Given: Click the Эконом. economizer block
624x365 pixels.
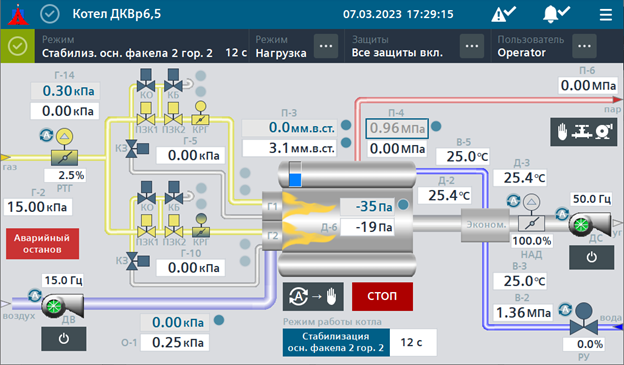Looking at the screenshot, I should [x=486, y=224].
